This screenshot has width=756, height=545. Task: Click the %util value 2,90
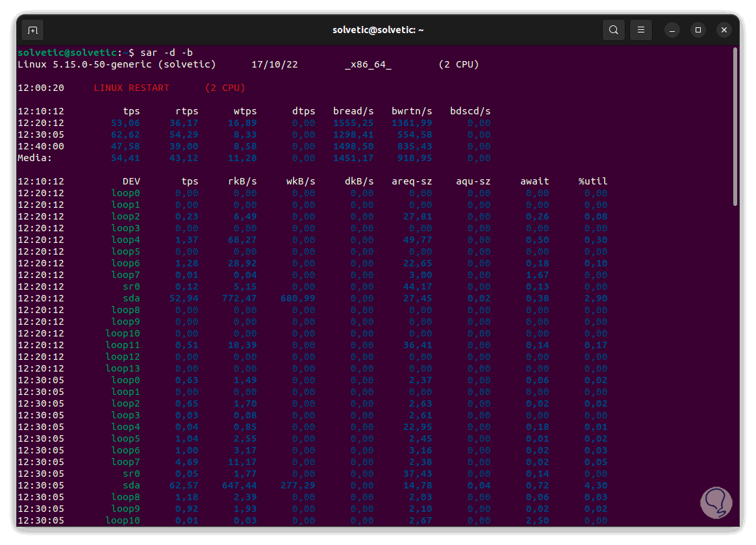pyautogui.click(x=596, y=299)
